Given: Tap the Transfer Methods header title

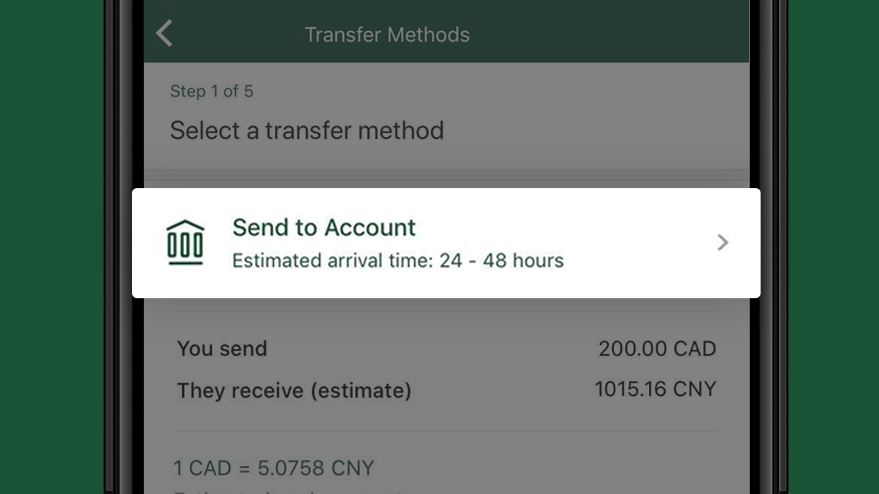Looking at the screenshot, I should pyautogui.click(x=387, y=35).
